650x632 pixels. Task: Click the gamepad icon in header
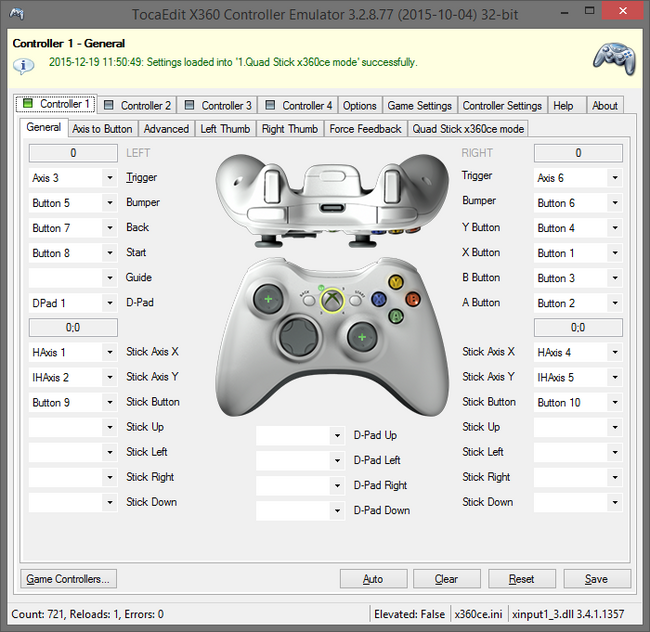pos(615,59)
